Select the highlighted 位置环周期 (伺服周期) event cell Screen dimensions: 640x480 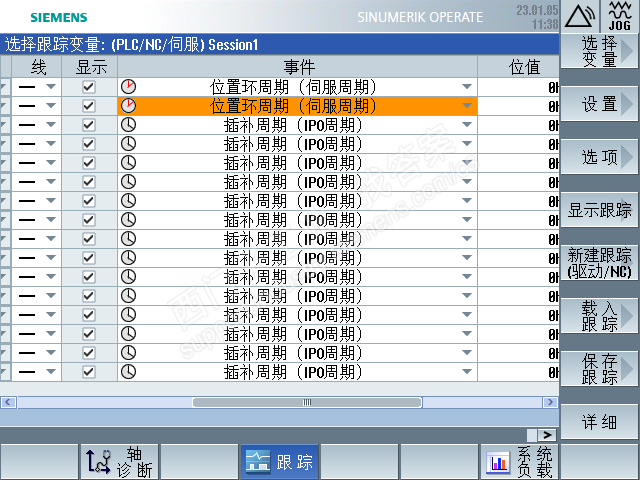click(298, 106)
